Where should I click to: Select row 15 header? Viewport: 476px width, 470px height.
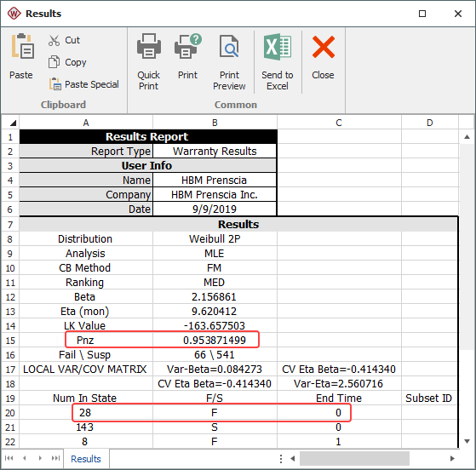(x=10, y=340)
